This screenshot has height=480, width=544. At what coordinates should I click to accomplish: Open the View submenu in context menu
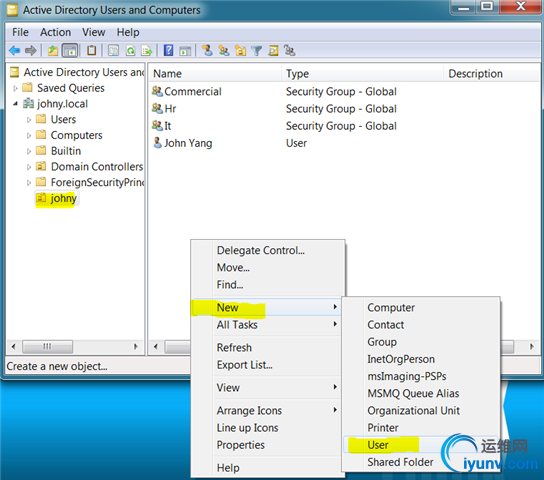(267, 387)
